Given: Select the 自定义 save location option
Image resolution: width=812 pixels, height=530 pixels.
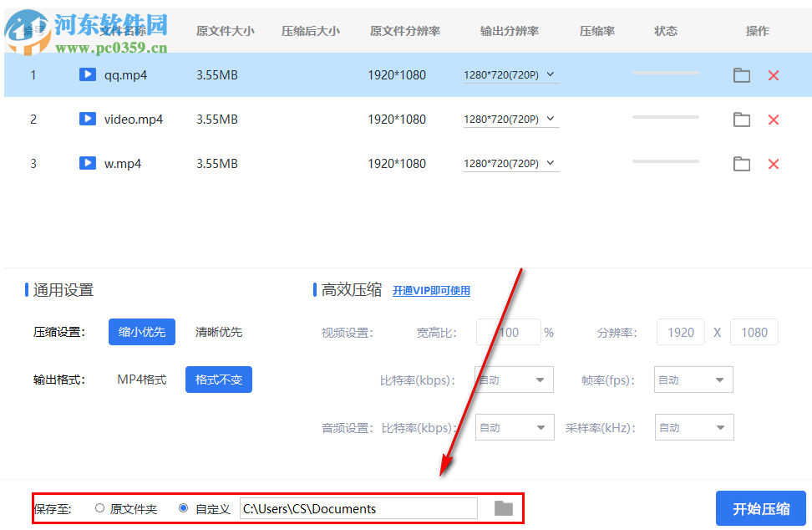Looking at the screenshot, I should coord(182,507).
